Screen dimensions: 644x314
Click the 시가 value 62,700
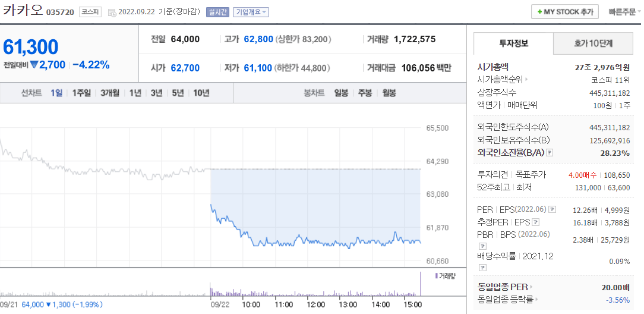[x=185, y=68]
